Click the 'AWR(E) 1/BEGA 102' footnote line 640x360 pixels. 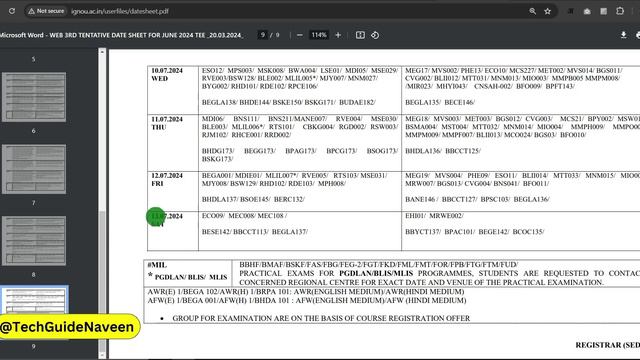(306, 292)
